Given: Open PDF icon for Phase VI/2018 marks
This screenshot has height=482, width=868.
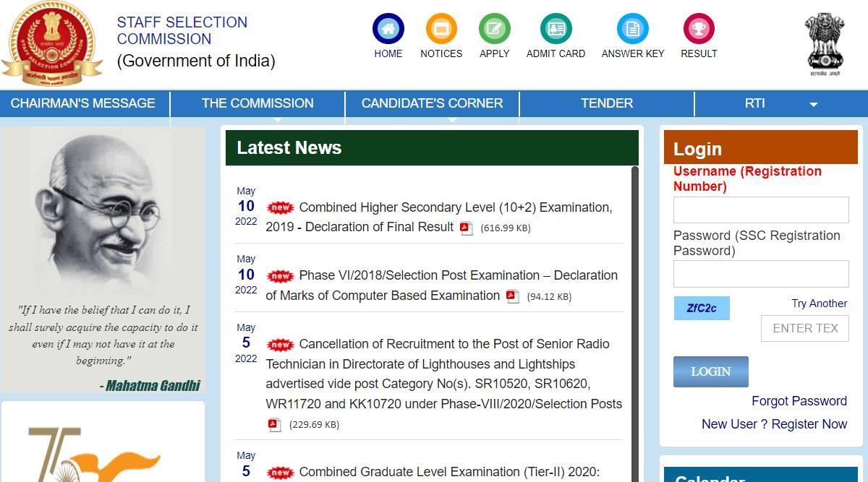Looking at the screenshot, I should (513, 296).
